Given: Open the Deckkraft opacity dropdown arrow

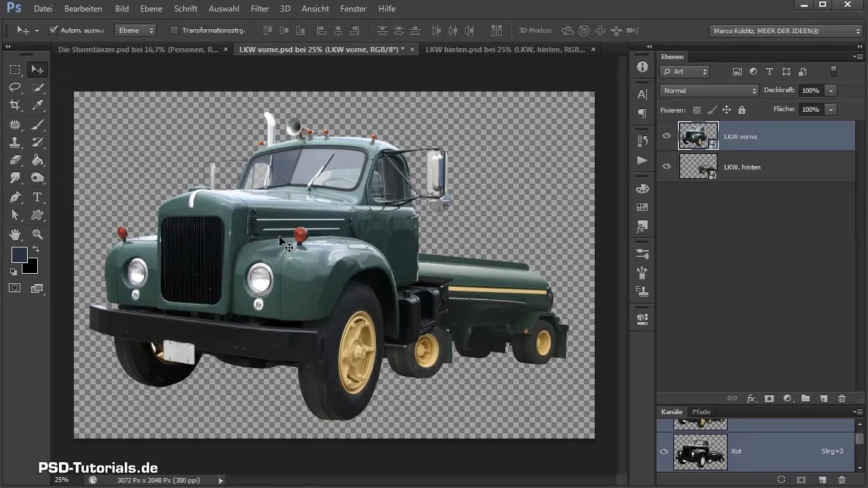Looking at the screenshot, I should point(831,91).
